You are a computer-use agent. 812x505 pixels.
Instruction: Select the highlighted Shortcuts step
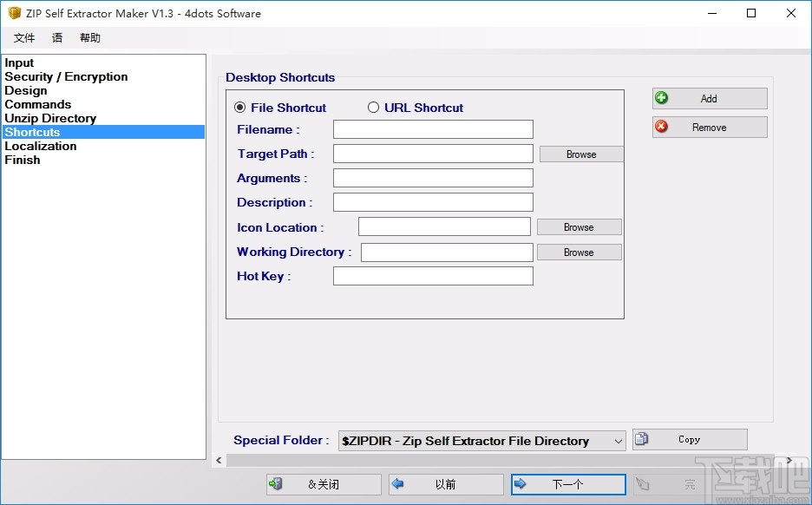103,132
